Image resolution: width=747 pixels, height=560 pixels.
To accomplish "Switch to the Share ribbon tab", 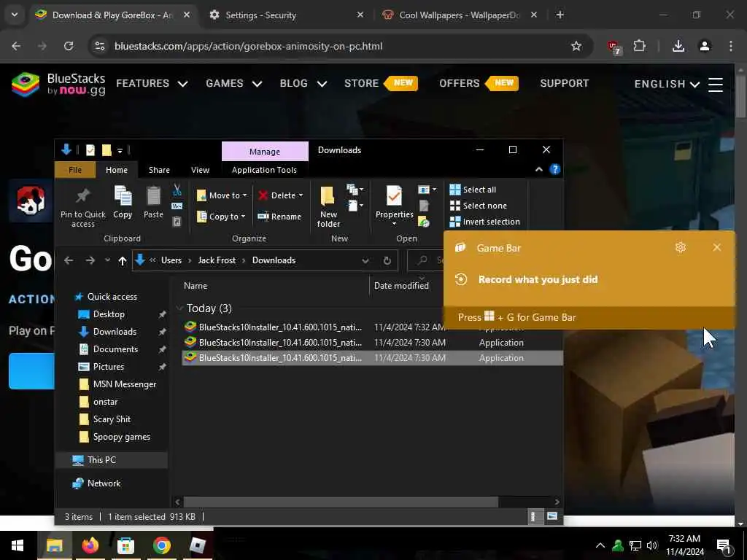I will click(x=159, y=170).
